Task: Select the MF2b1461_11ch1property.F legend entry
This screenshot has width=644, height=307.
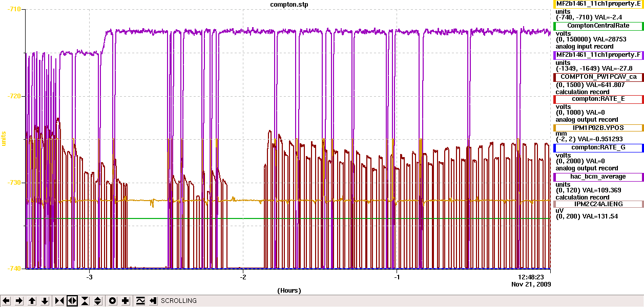Action: pyautogui.click(x=598, y=54)
